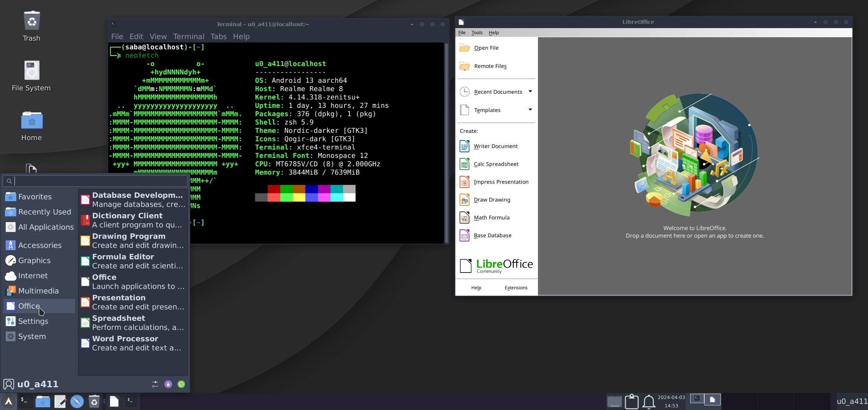The width and height of the screenshot is (868, 410).
Task: Open Terminal Help menu
Action: click(x=241, y=36)
